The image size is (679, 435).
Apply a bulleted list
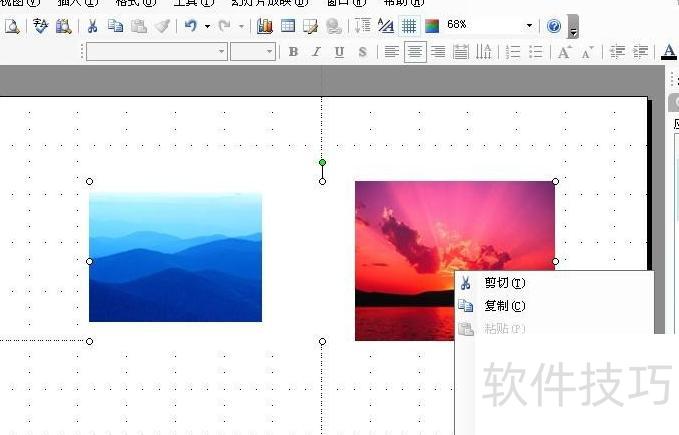(x=536, y=52)
